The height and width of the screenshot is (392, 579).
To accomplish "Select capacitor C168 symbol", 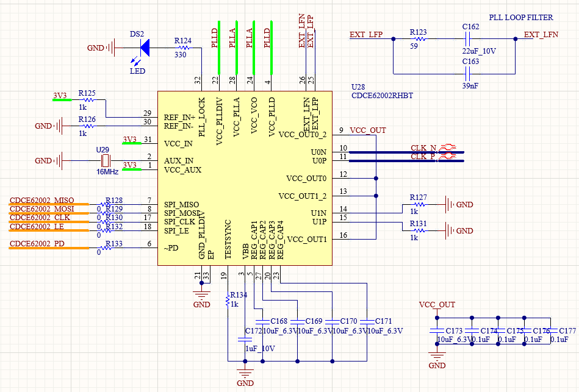I will pos(262,321).
